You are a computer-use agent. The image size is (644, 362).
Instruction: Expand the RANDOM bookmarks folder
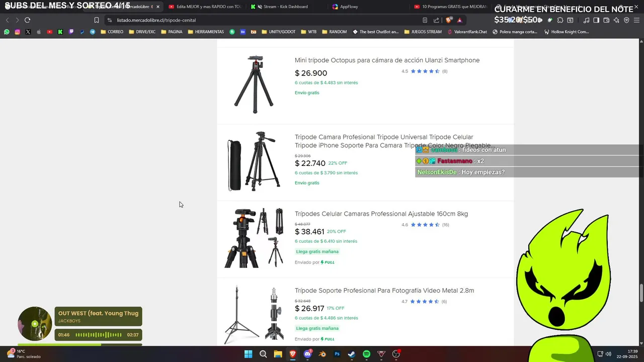tap(334, 32)
